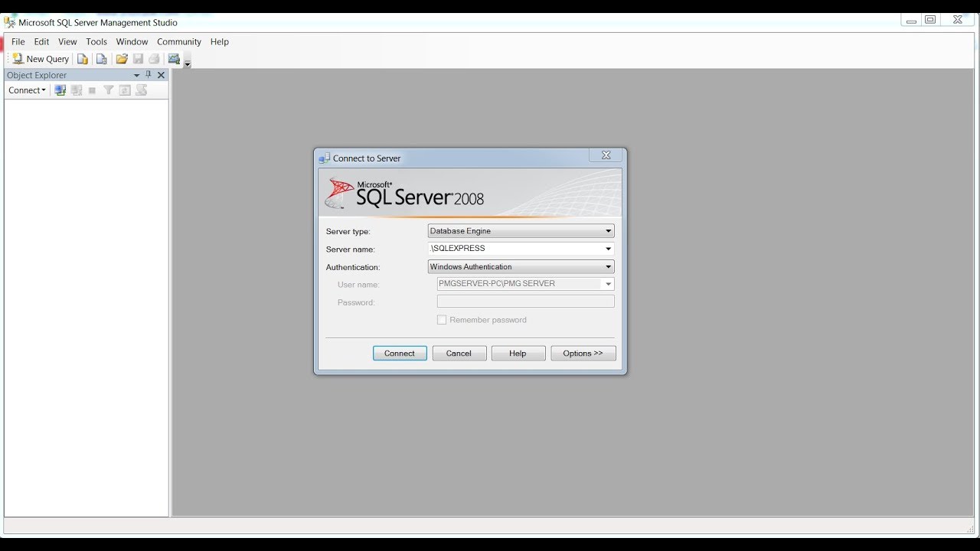The height and width of the screenshot is (551, 980).
Task: Click the disabled User name combo box
Action: point(525,284)
